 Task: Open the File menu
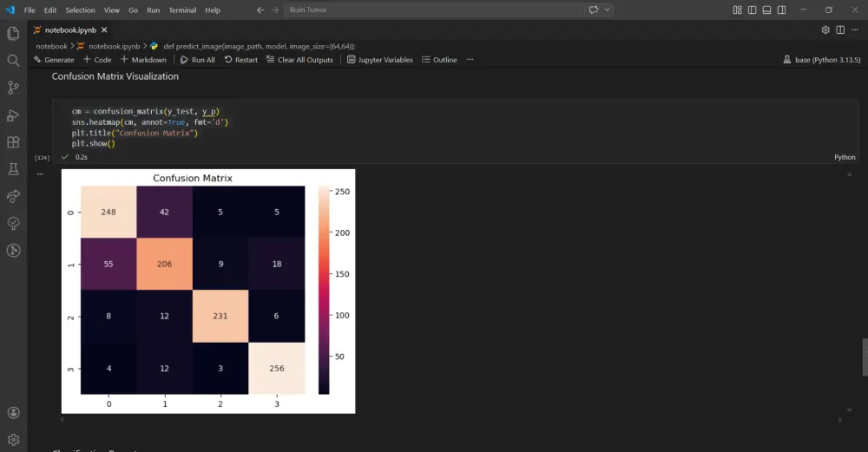(x=30, y=10)
